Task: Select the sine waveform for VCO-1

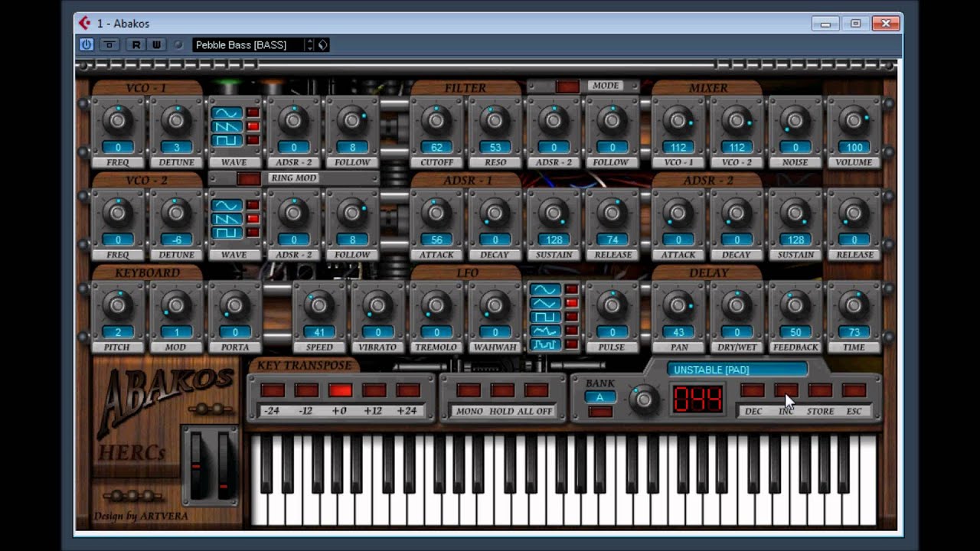Action: 227,113
